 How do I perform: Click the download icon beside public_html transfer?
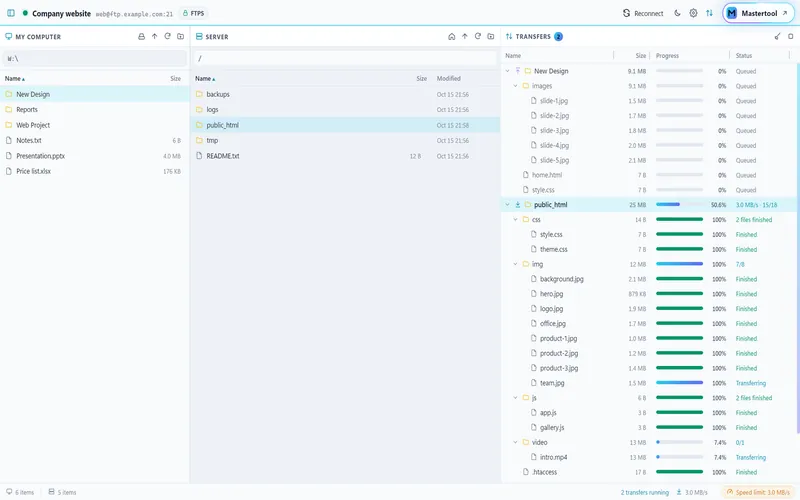point(518,205)
